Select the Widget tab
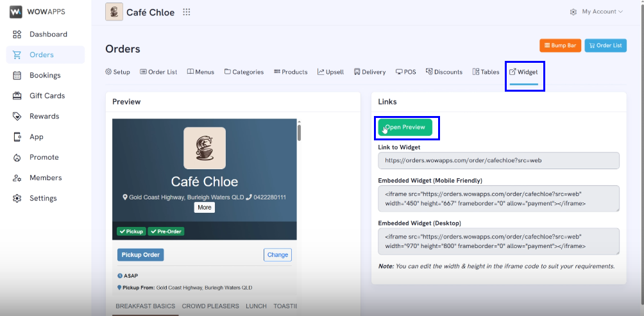Viewport: 644px width, 316px height. pyautogui.click(x=523, y=72)
